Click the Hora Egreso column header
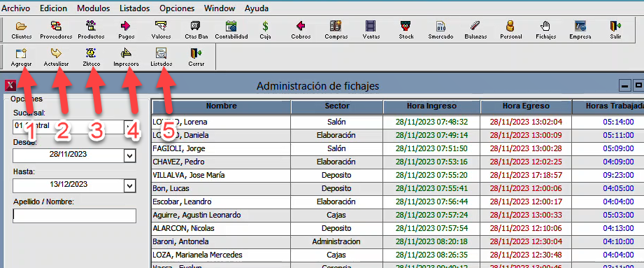The image size is (644, 268). pos(526,106)
